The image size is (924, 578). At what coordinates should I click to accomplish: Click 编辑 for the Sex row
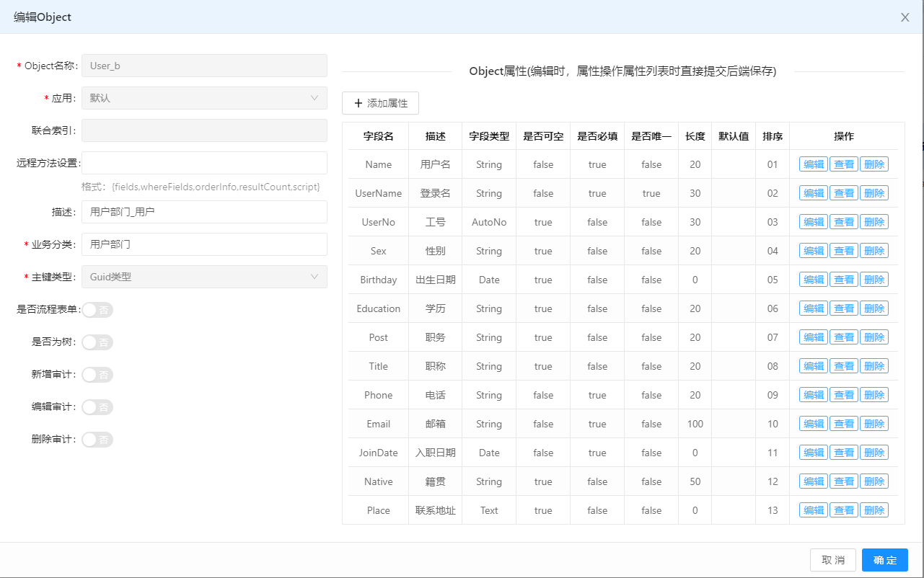814,251
